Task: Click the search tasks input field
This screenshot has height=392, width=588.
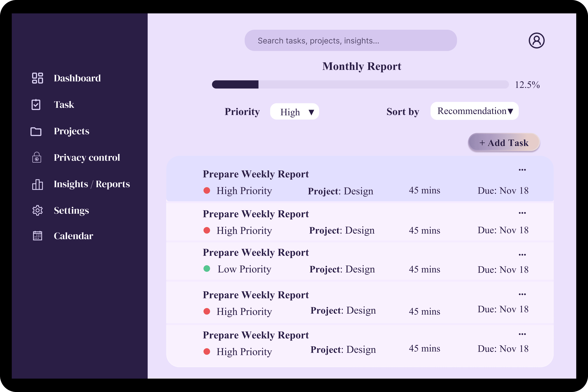Action: (x=351, y=41)
